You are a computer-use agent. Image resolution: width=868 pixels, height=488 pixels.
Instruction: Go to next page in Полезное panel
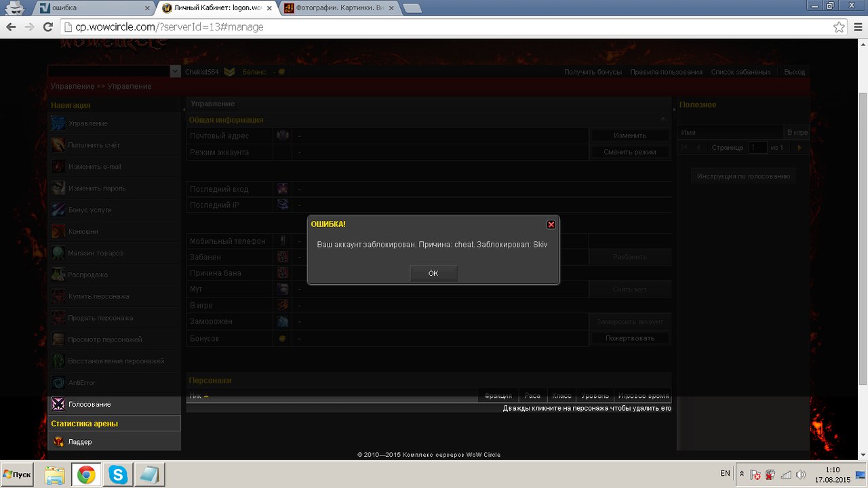(800, 147)
